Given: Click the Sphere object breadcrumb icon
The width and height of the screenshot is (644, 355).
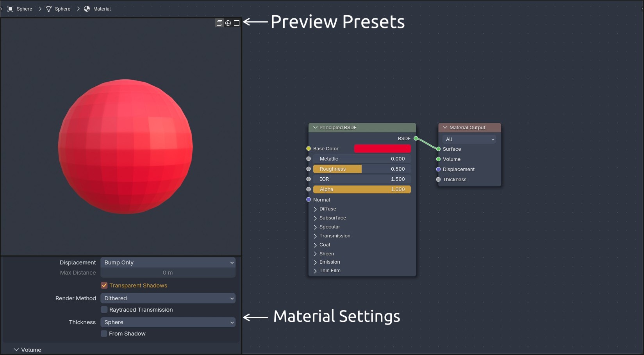Looking at the screenshot, I should point(11,9).
